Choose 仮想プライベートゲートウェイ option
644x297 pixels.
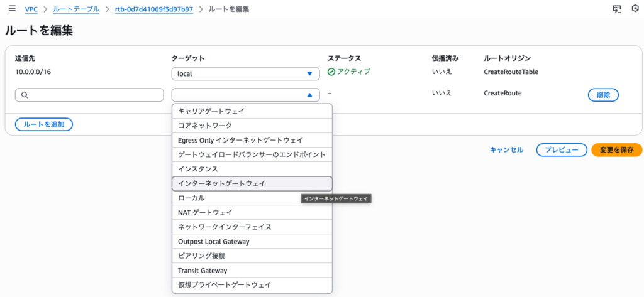tap(252, 285)
